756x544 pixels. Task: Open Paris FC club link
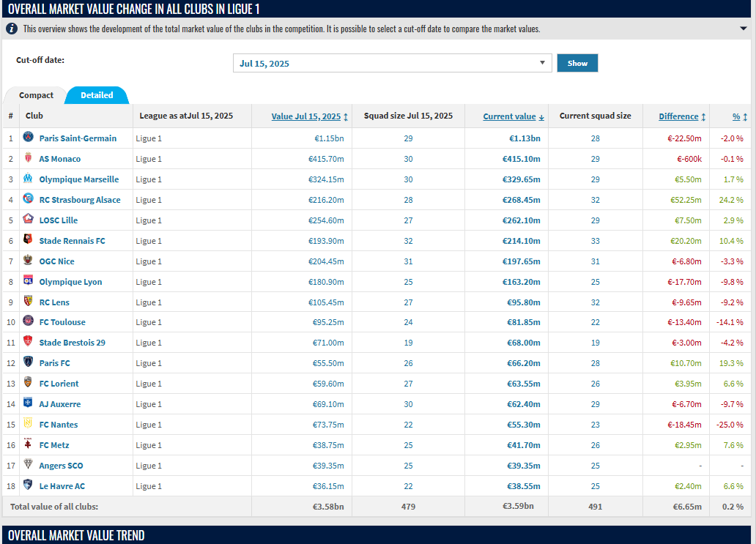pyautogui.click(x=54, y=363)
